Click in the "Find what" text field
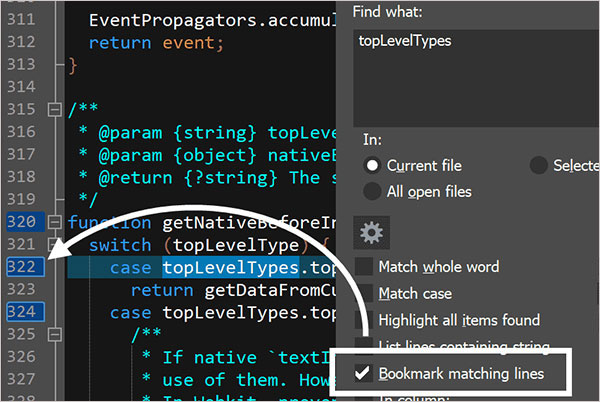The height and width of the screenshot is (402, 600). point(470,70)
